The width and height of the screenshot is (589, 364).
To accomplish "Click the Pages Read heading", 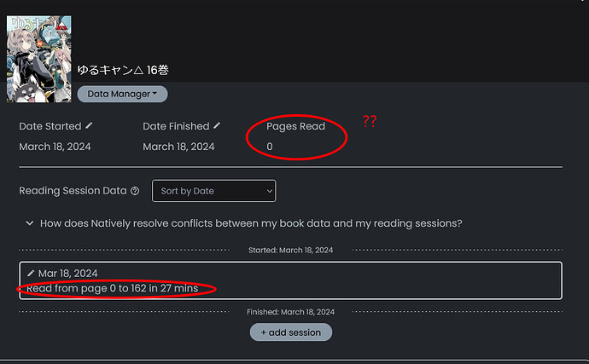I will (x=295, y=126).
